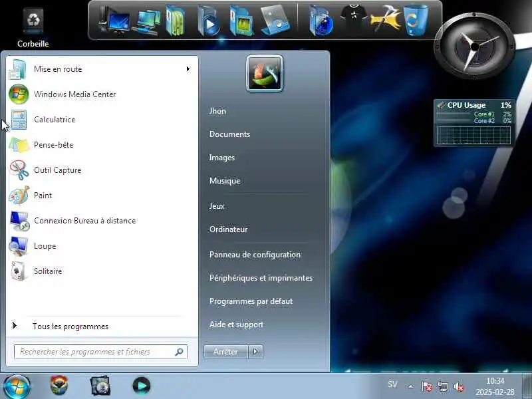Viewport: 532px width, 399px height.
Task: Click the SV language indicator
Action: (392, 384)
